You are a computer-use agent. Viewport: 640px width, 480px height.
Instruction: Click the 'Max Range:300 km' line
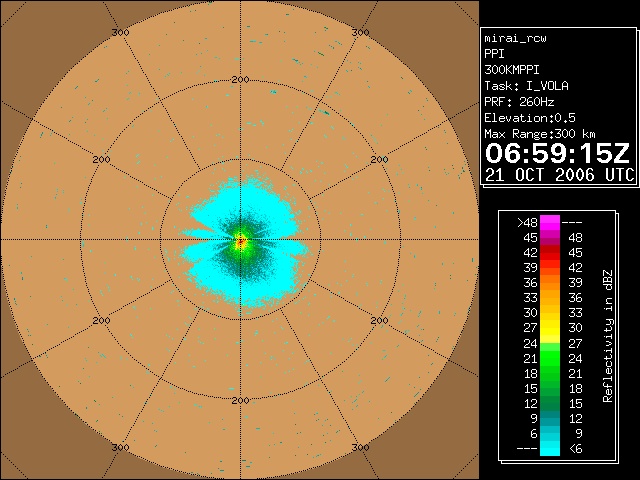click(x=540, y=134)
